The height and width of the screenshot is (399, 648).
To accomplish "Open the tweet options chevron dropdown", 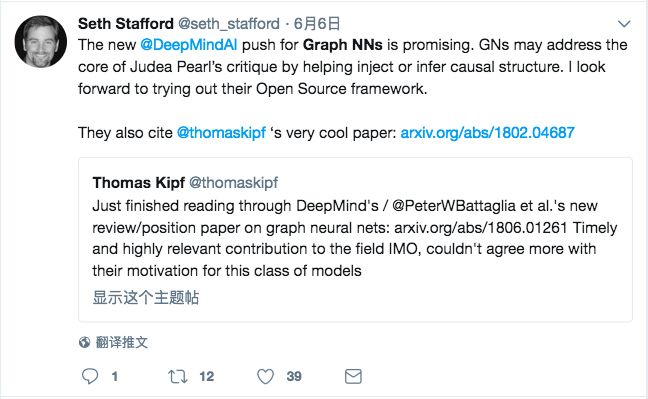I will click(624, 24).
